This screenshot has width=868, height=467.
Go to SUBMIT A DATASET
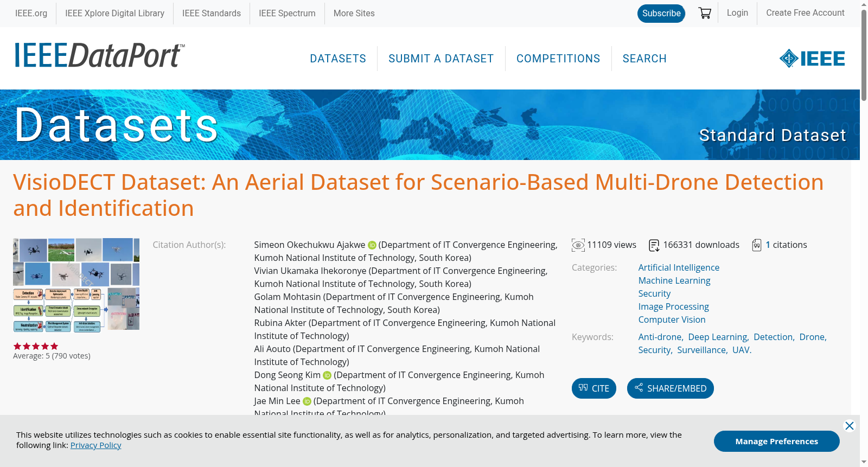441,59
